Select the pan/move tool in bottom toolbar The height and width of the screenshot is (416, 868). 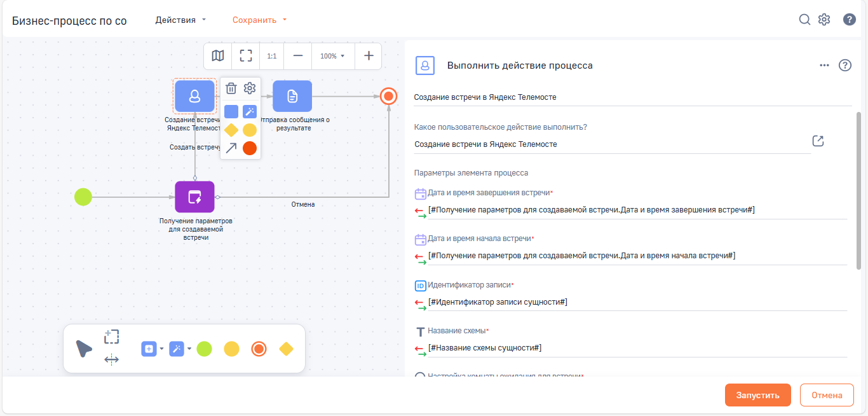[111, 359]
